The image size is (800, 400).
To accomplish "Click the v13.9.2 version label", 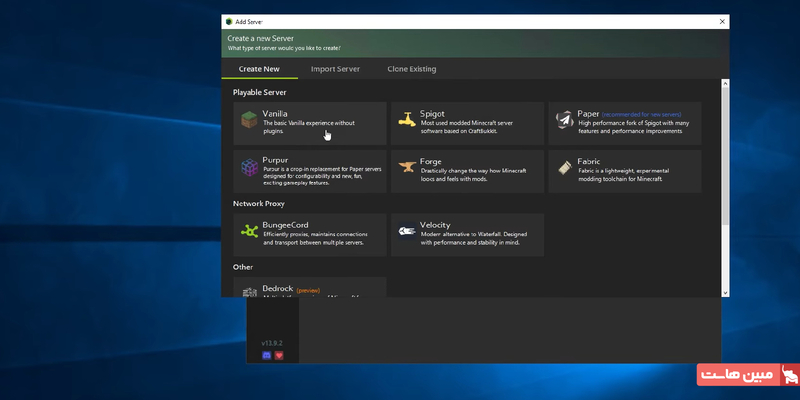I will pos(272,343).
